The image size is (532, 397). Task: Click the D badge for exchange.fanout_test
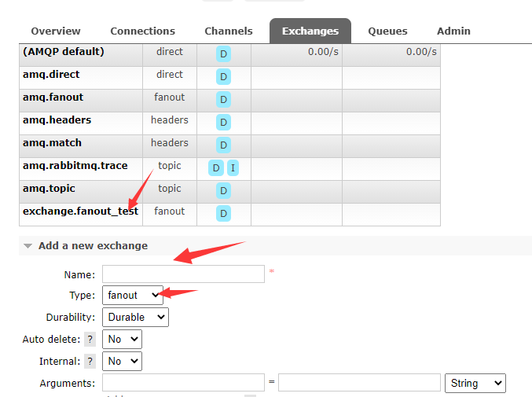tap(224, 214)
